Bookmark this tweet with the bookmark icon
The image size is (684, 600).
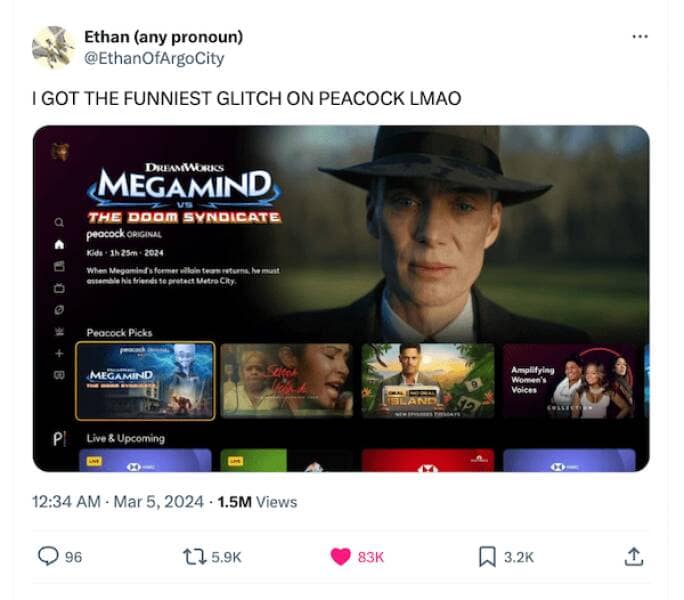point(487,557)
